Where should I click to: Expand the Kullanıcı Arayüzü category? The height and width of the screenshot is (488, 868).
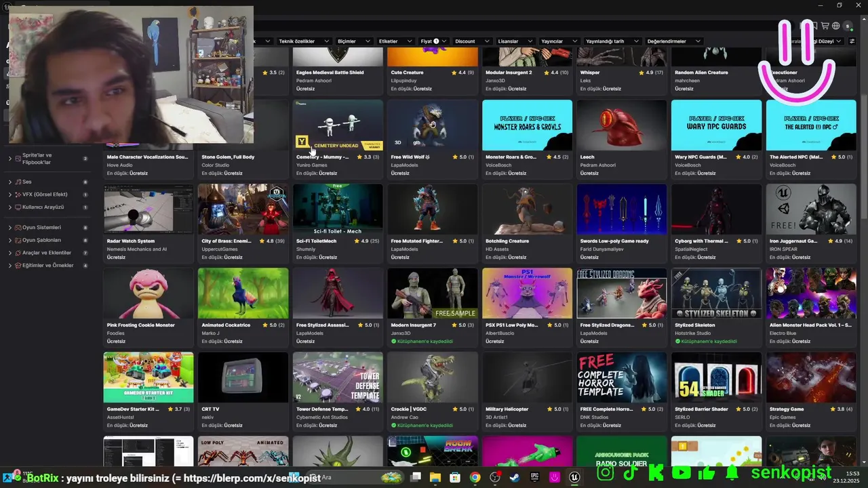click(x=10, y=207)
